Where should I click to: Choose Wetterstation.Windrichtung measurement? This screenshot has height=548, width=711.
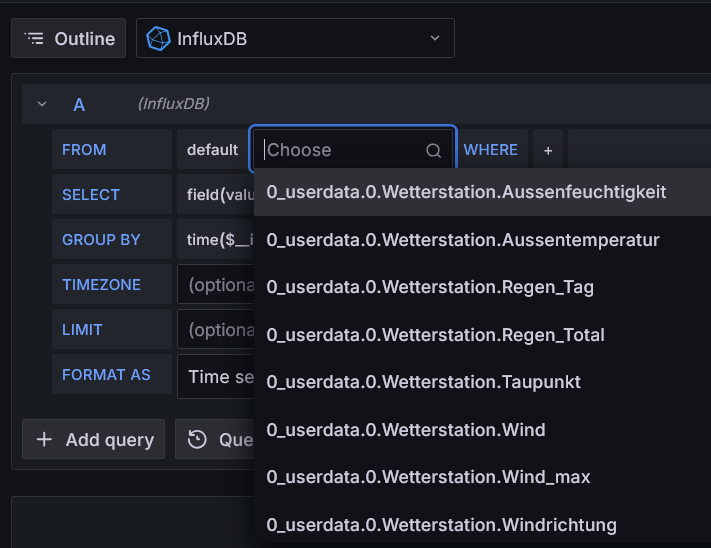[x=482, y=525]
